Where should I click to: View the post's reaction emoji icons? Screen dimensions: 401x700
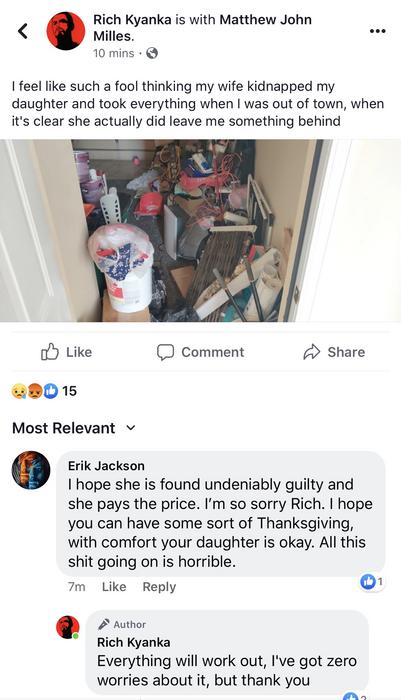[35, 391]
